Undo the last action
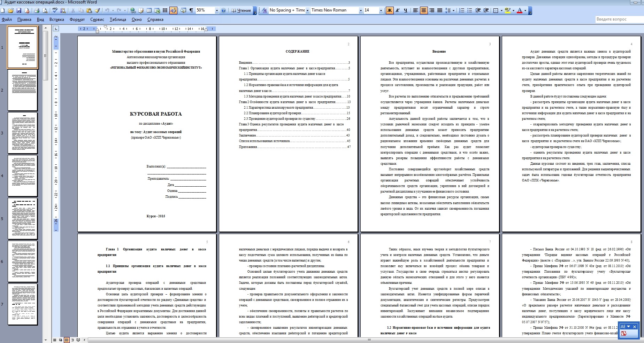The image size is (644, 343). (107, 10)
